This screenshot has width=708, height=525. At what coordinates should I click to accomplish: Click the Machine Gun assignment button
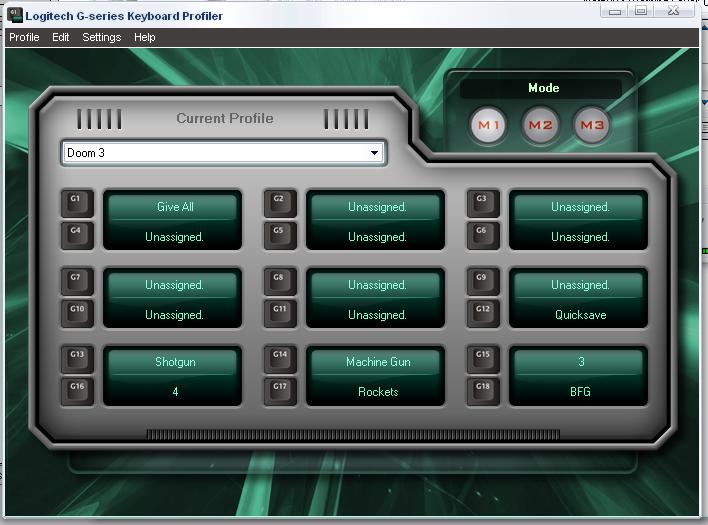pos(378,362)
